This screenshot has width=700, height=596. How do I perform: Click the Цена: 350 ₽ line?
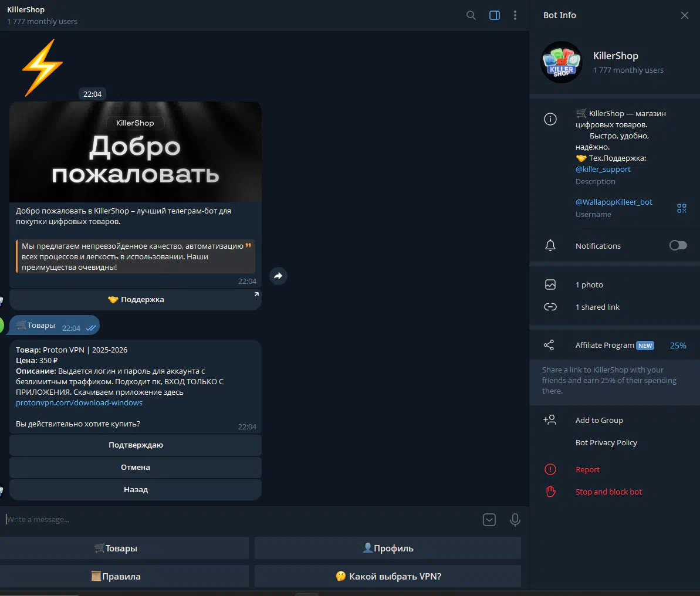(36, 360)
